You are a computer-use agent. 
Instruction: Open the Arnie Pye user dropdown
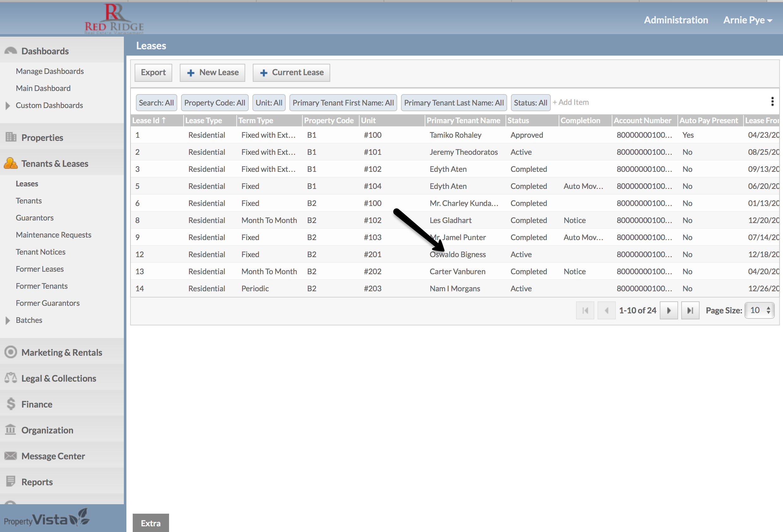coord(747,20)
